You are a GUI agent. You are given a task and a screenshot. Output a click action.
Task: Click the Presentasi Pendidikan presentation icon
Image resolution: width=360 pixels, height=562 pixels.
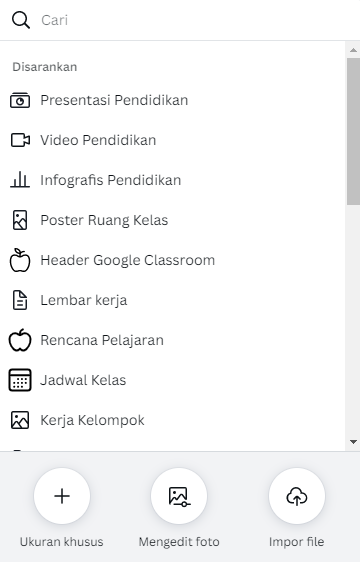(x=20, y=100)
